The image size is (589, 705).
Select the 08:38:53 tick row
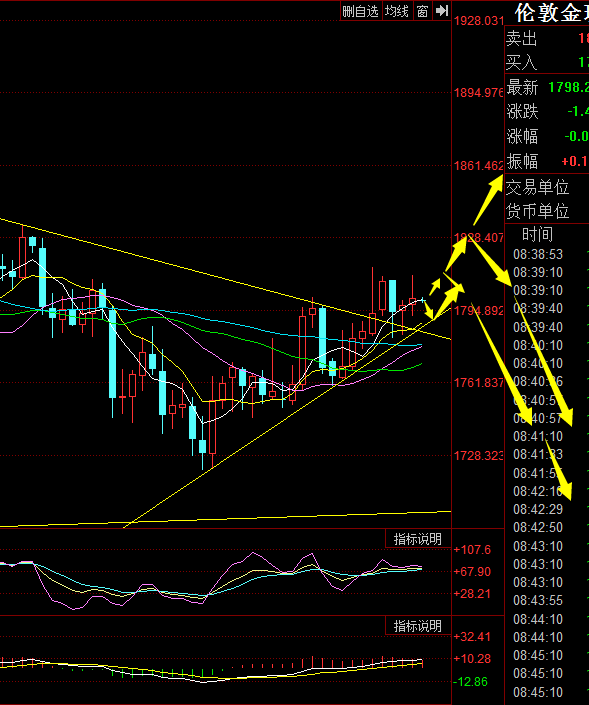click(538, 254)
